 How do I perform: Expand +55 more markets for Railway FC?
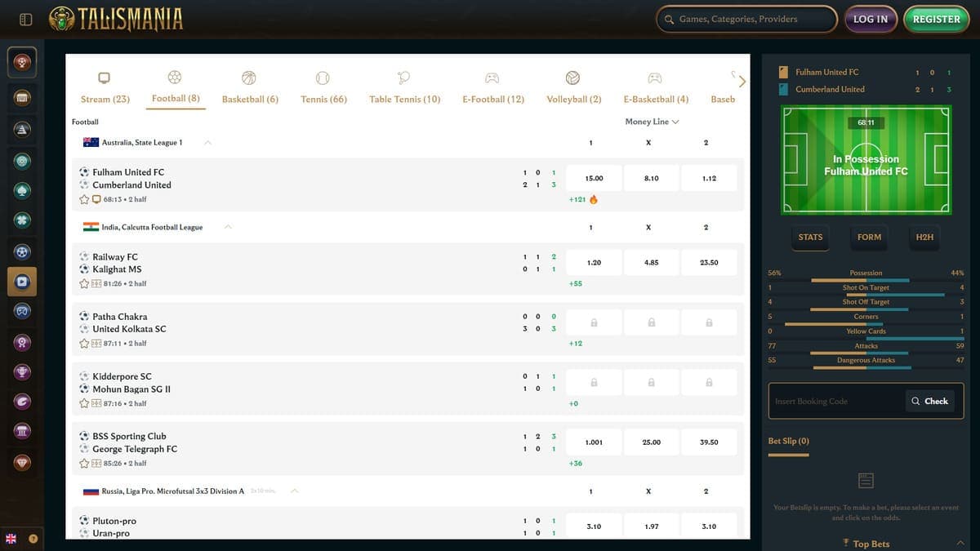coord(575,284)
